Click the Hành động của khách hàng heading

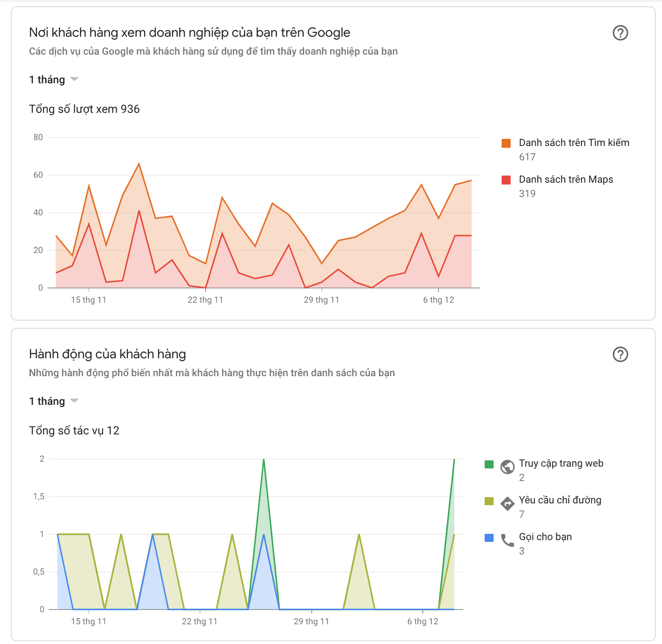[x=107, y=354]
